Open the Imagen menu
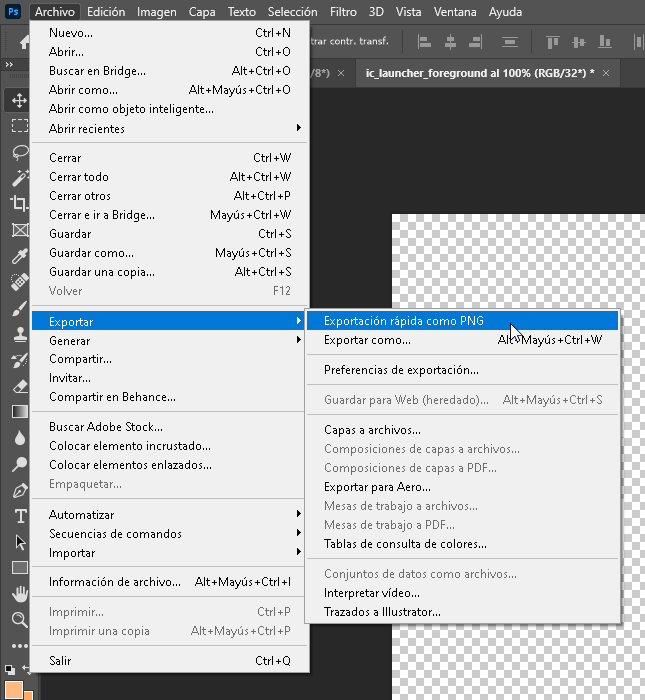The height and width of the screenshot is (700, 645). [x=156, y=12]
